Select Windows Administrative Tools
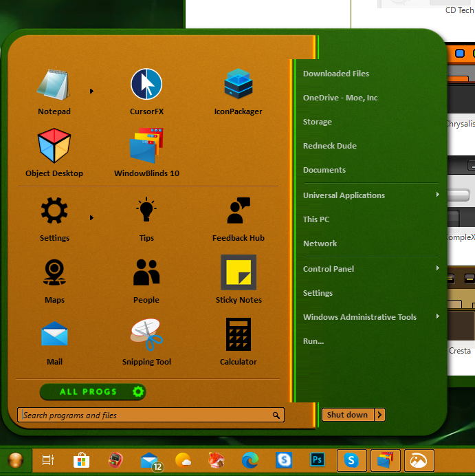Image resolution: width=475 pixels, height=476 pixels. point(360,317)
